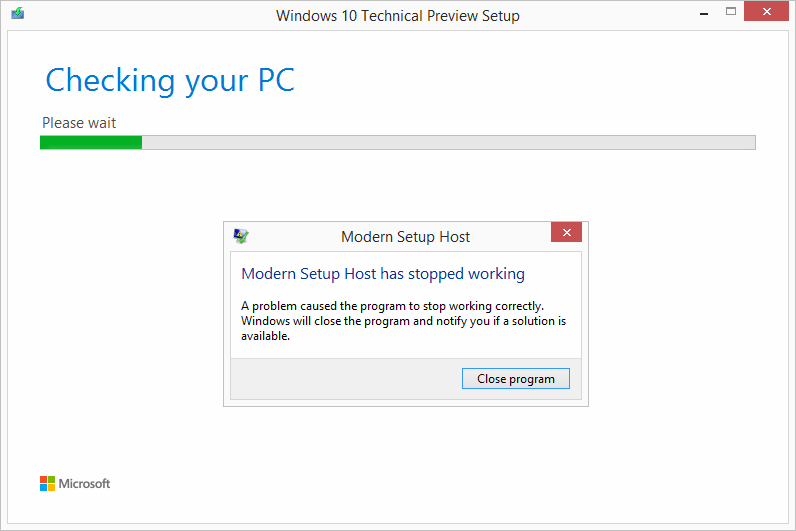Close the Windows 10 Technical Preview Setup window
The image size is (796, 531).
tap(766, 11)
